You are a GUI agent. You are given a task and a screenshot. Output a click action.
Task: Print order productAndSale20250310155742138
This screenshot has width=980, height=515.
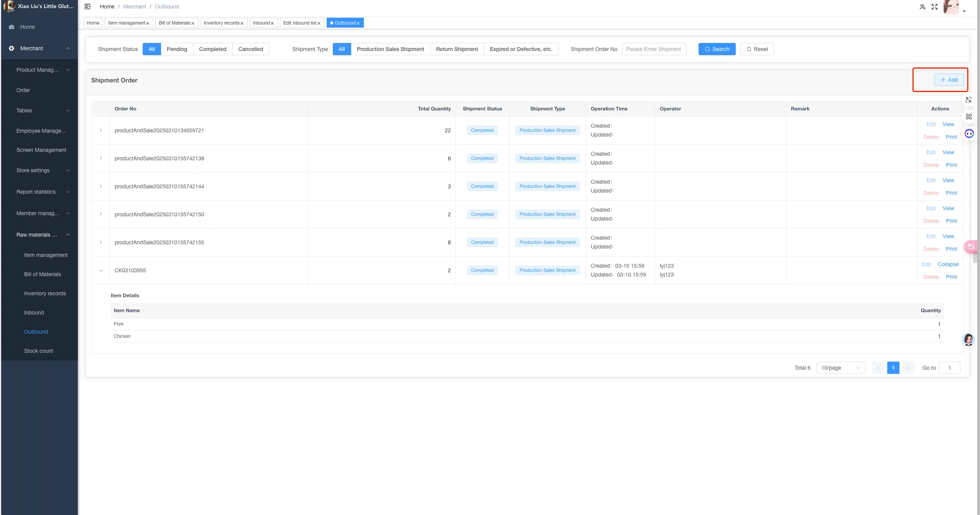pyautogui.click(x=951, y=165)
